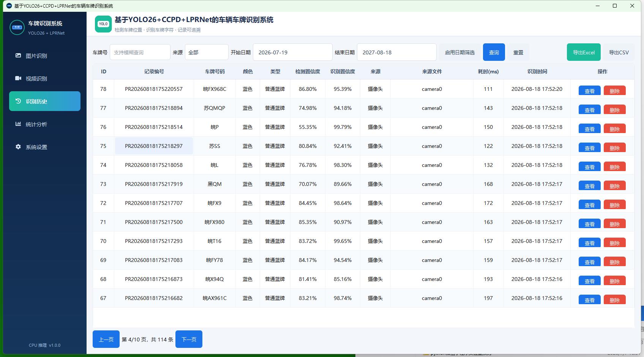This screenshot has height=357, width=644.
Task: Select the 识别历史 sidebar item
Action: pos(45,101)
